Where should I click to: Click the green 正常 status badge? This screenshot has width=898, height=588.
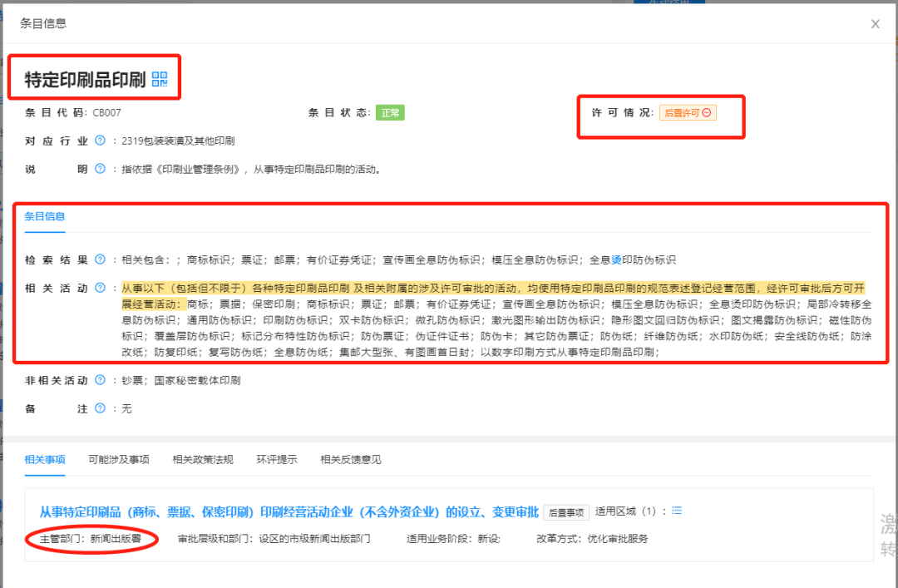point(390,113)
